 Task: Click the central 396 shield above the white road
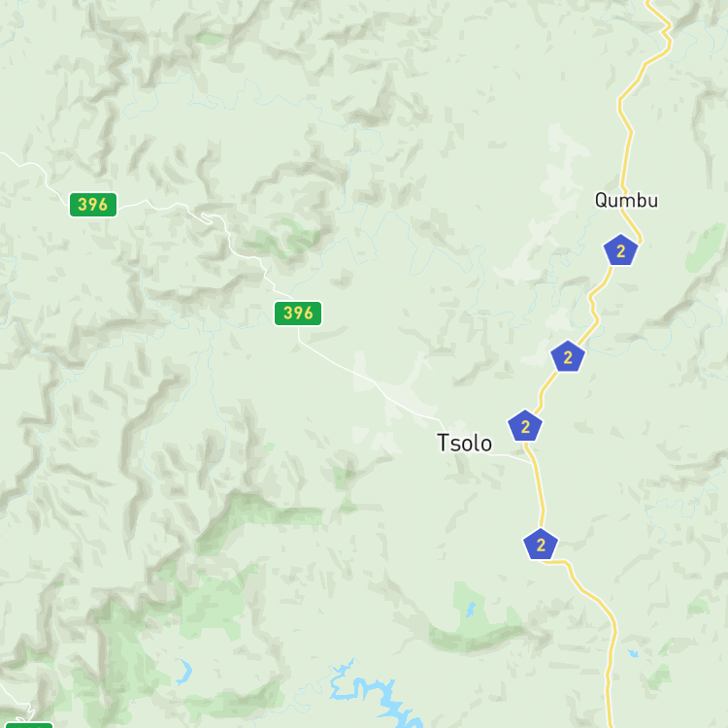tap(298, 314)
